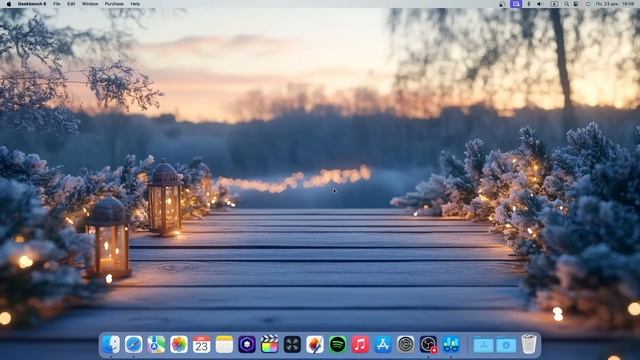Open the Downloads folder stack in dock

[x=506, y=345]
